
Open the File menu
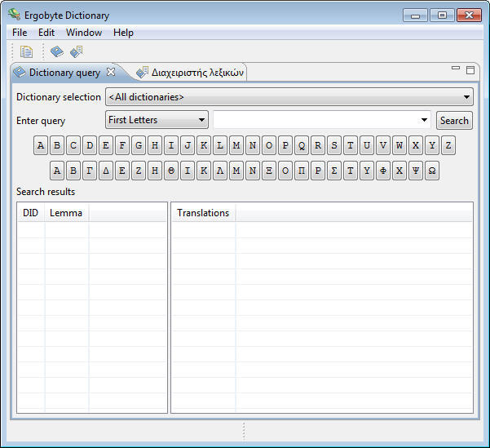pyautogui.click(x=20, y=33)
